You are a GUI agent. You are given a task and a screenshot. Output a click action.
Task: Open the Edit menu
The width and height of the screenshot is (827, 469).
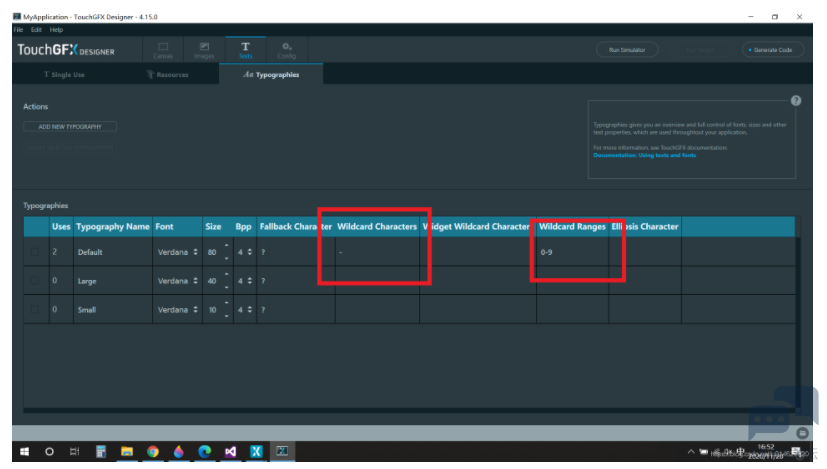click(36, 29)
